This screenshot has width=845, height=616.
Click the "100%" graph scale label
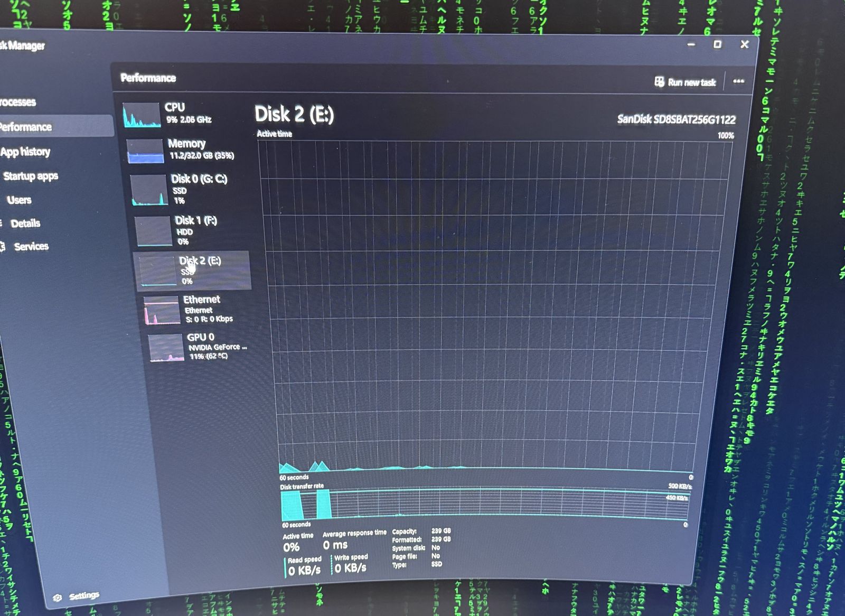[726, 135]
